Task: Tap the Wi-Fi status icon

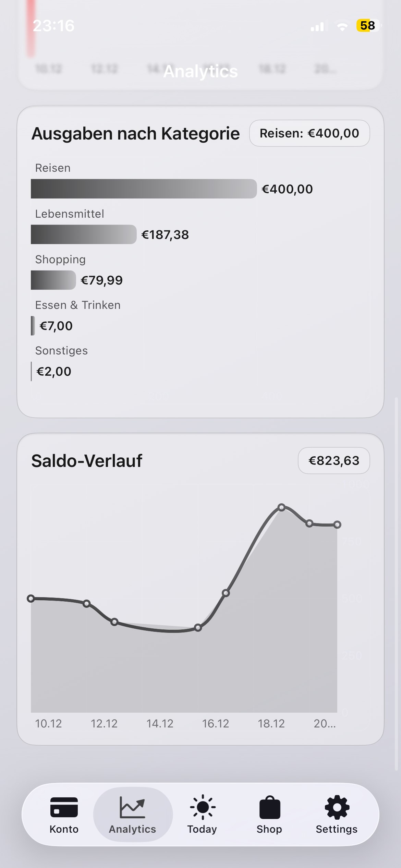Action: [342, 26]
